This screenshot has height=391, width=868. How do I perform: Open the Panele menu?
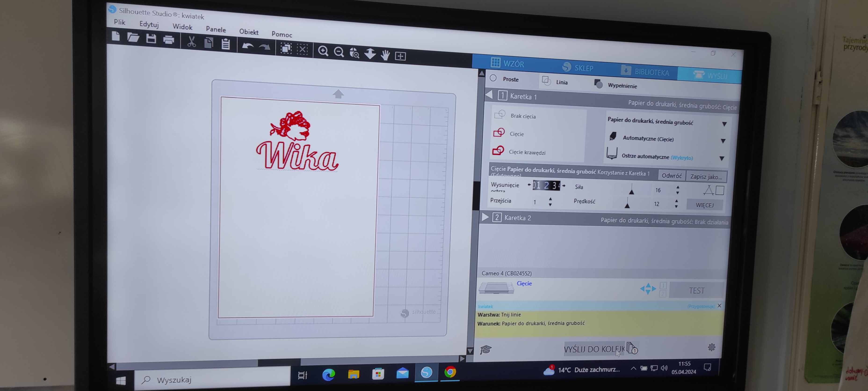(216, 29)
